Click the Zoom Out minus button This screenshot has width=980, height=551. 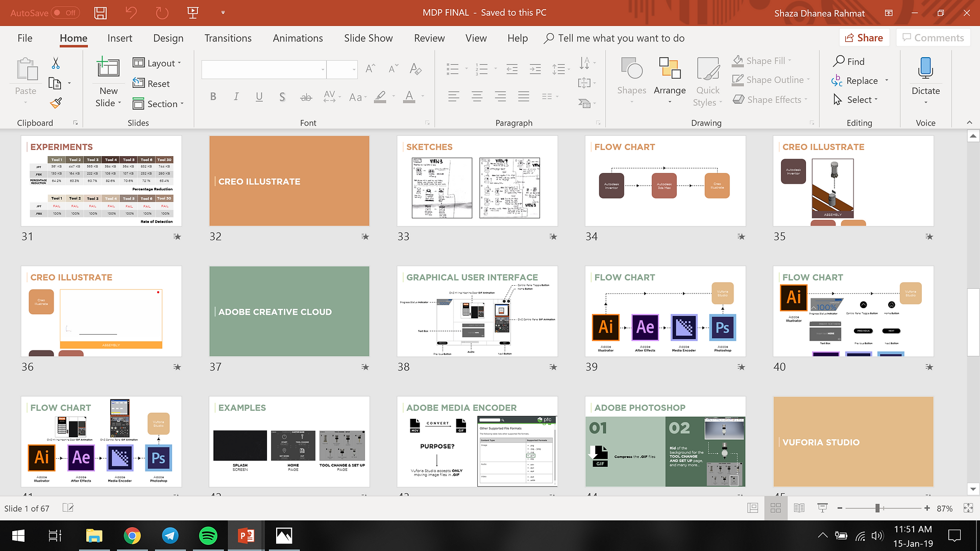[840, 508]
